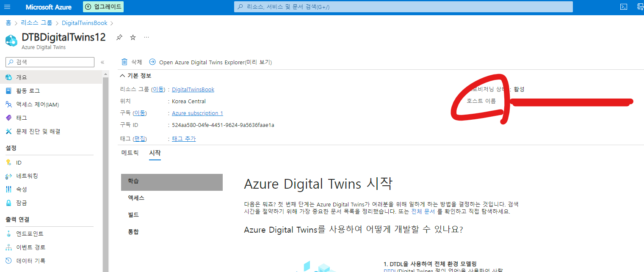644x272 pixels.
Task: Choose the 학습 section tab
Action: 172,182
